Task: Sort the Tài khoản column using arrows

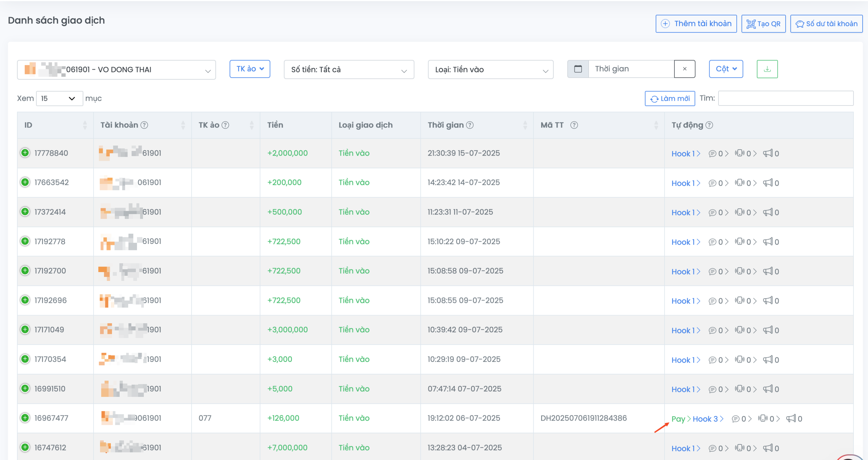Action: [183, 125]
